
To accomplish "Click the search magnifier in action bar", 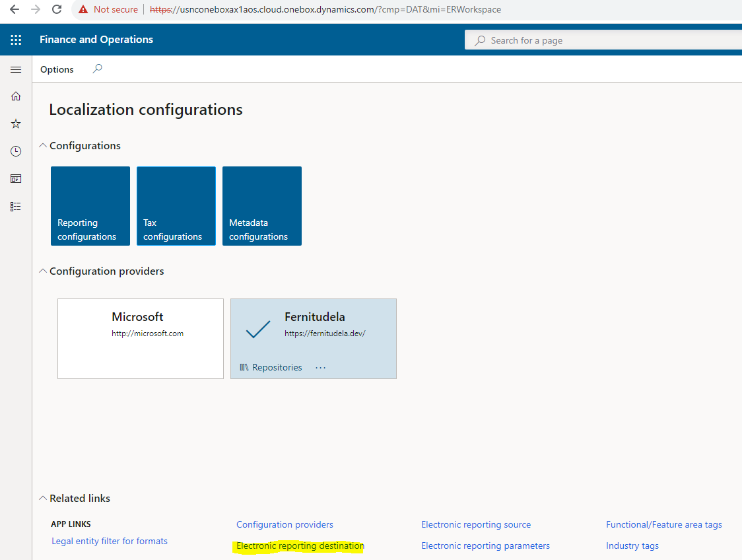I will pos(97,69).
